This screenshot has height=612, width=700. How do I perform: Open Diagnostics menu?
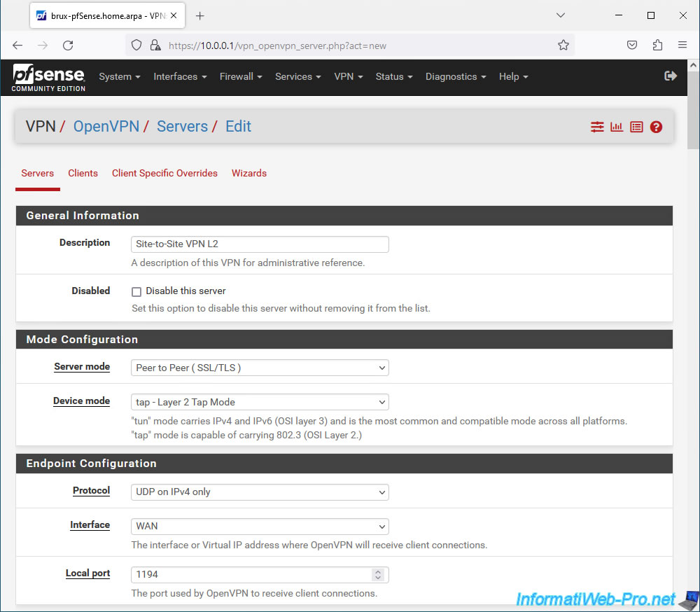456,76
